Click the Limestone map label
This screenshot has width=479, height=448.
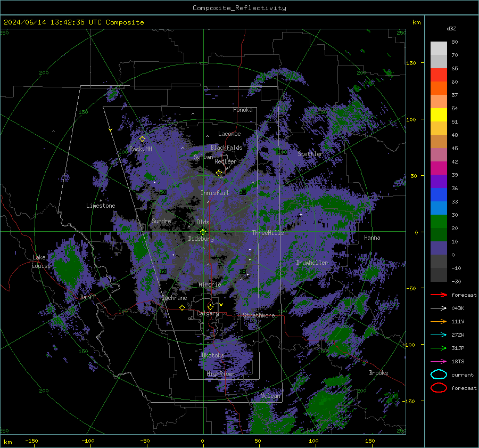[101, 206]
